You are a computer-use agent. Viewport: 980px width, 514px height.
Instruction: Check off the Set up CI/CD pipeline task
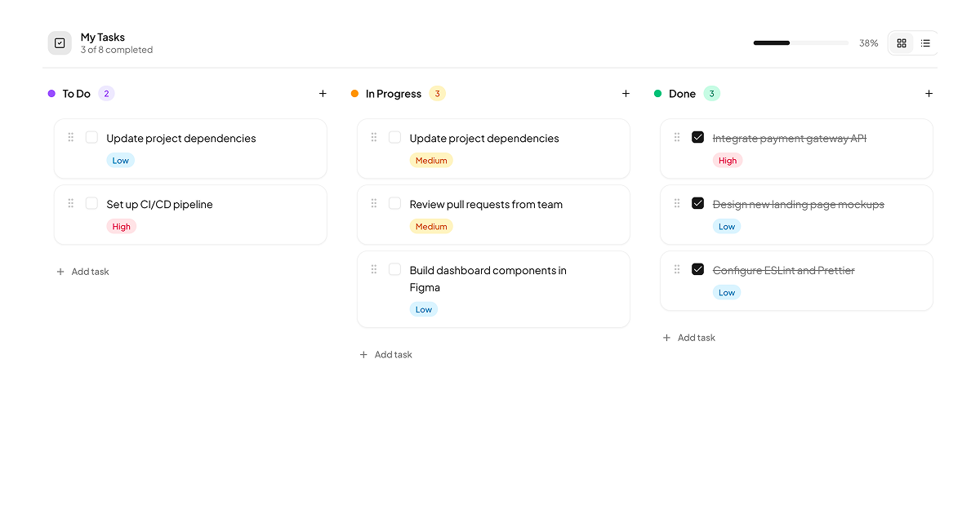(91, 202)
